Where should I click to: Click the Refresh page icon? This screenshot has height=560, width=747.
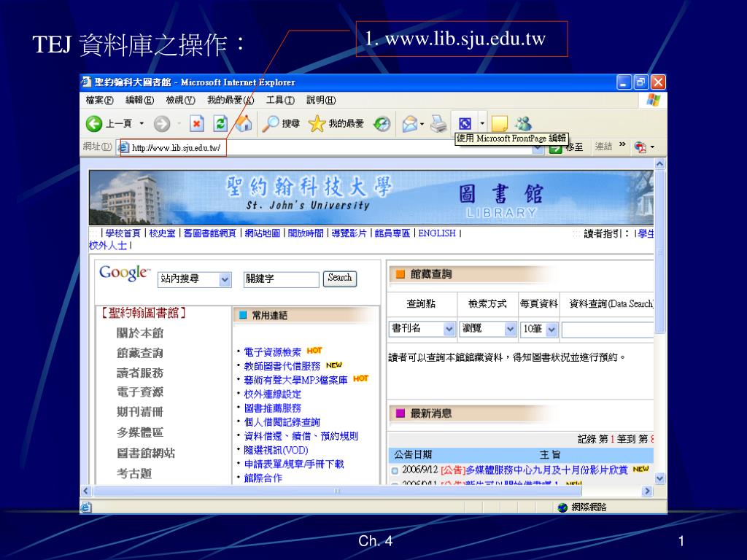[x=220, y=124]
